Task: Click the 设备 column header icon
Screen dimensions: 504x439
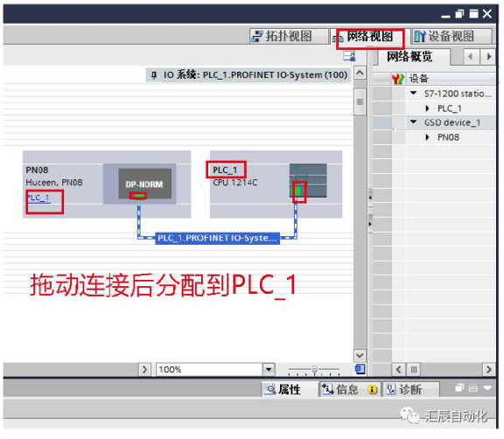Action: tap(398, 79)
